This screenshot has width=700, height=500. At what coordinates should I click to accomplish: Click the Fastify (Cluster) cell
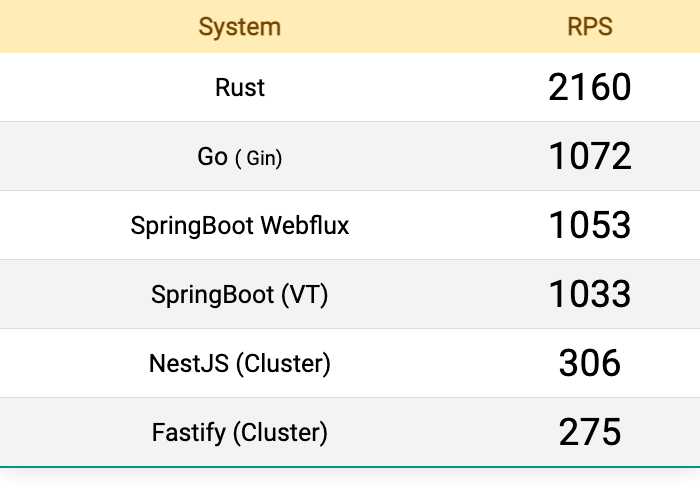pos(240,433)
